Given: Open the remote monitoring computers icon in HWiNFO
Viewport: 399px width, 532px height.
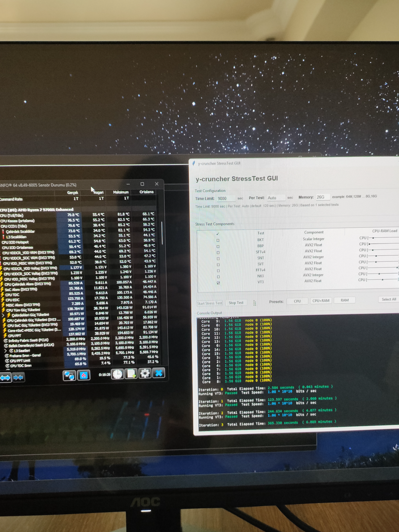Looking at the screenshot, I should coord(69,376).
